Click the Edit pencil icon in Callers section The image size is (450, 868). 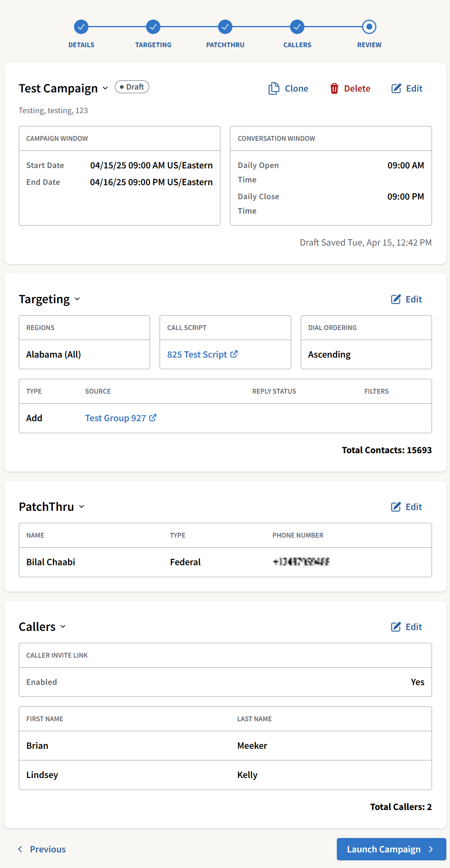396,627
